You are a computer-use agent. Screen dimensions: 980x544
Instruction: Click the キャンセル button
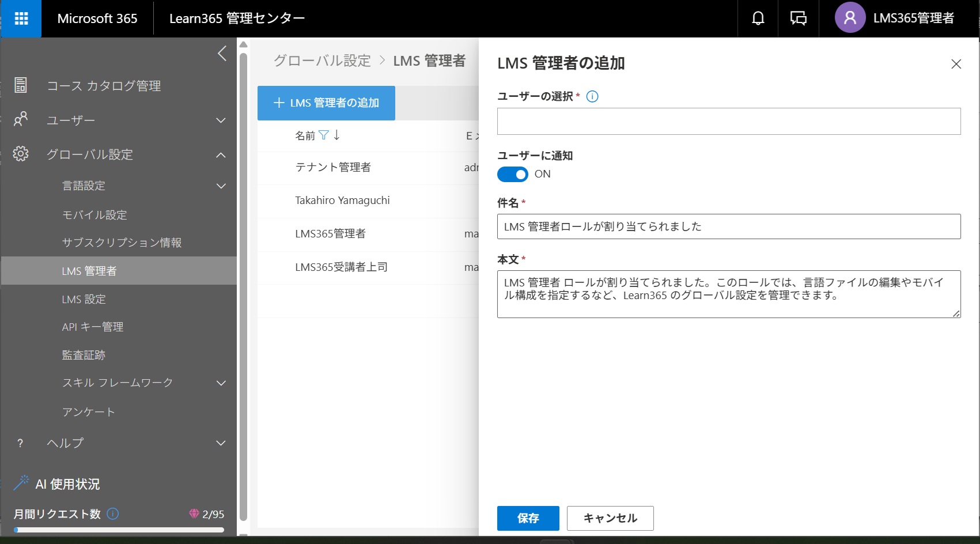pos(610,518)
